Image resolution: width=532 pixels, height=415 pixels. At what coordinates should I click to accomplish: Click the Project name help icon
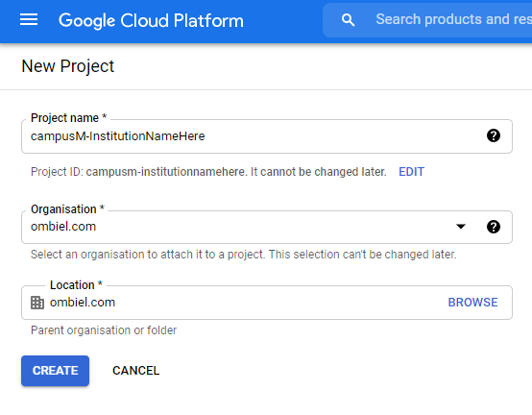[x=494, y=135]
